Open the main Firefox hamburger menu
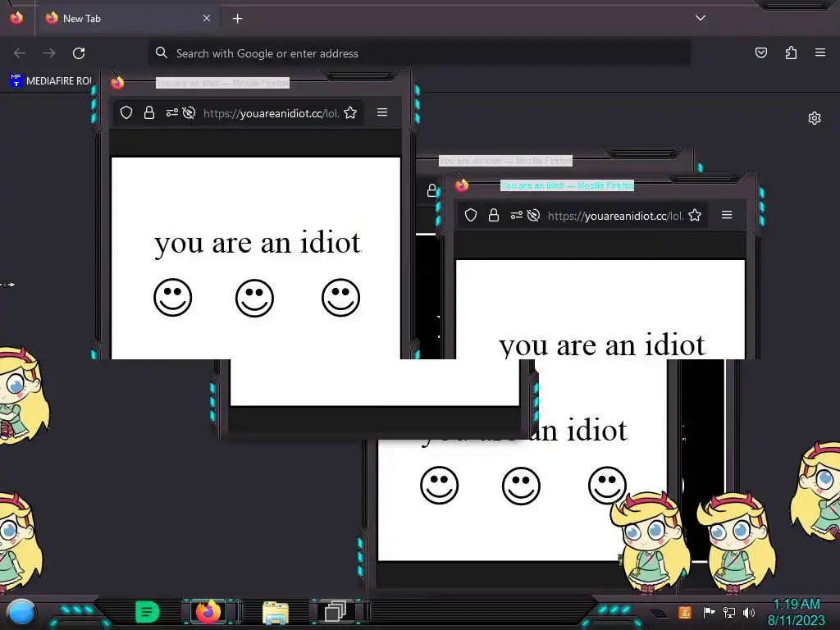The image size is (840, 630). click(820, 52)
